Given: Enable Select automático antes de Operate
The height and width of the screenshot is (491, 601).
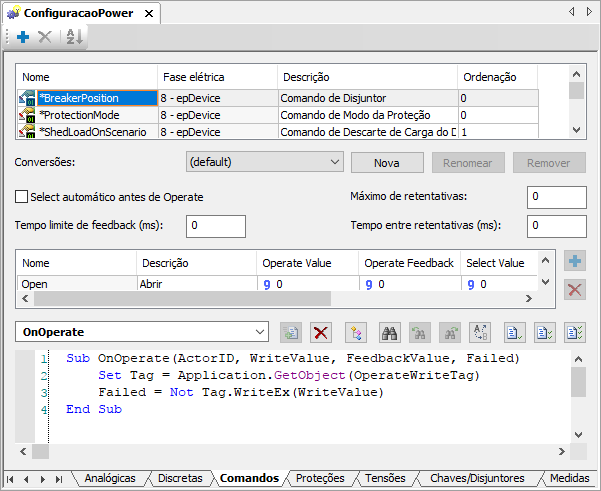Looking at the screenshot, I should coord(22,197).
